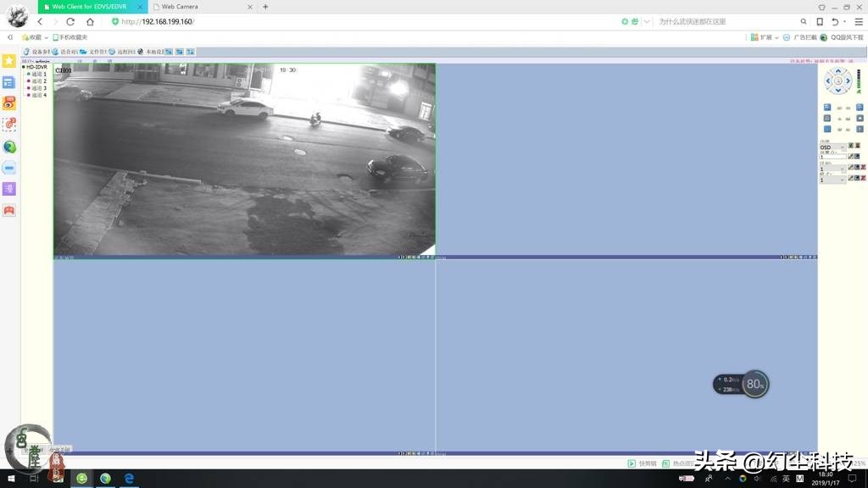Viewport: 868px width, 488px height.
Task: Select channel 通道 2 in the device tree
Action: [37, 81]
